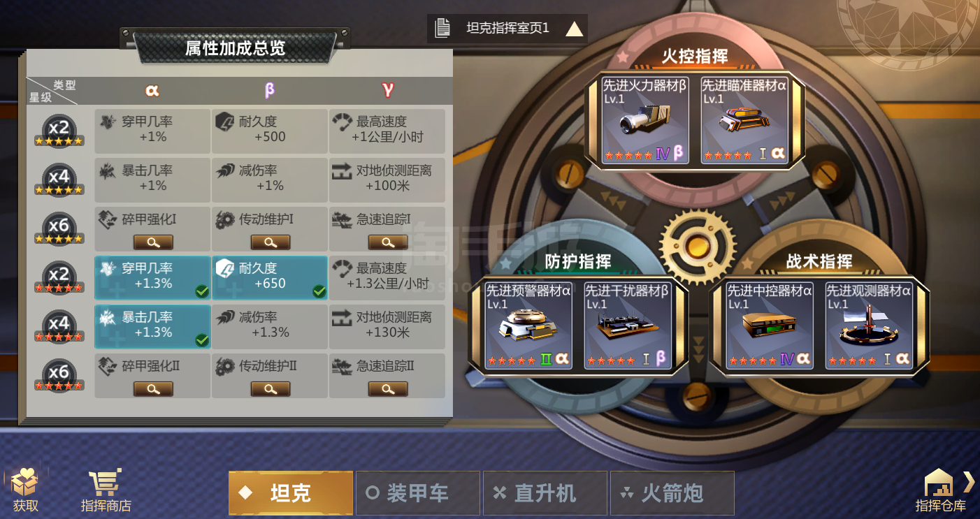
Task: Select the 先进观测器材α equipment slot
Action: click(869, 325)
